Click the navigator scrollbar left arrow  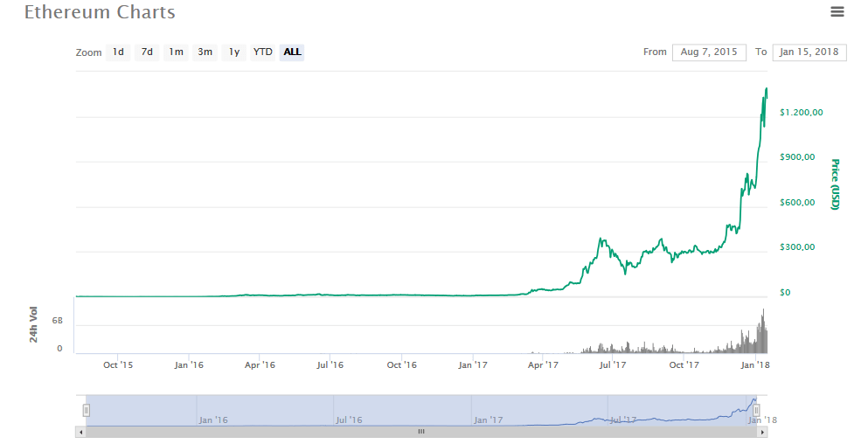pyautogui.click(x=80, y=432)
